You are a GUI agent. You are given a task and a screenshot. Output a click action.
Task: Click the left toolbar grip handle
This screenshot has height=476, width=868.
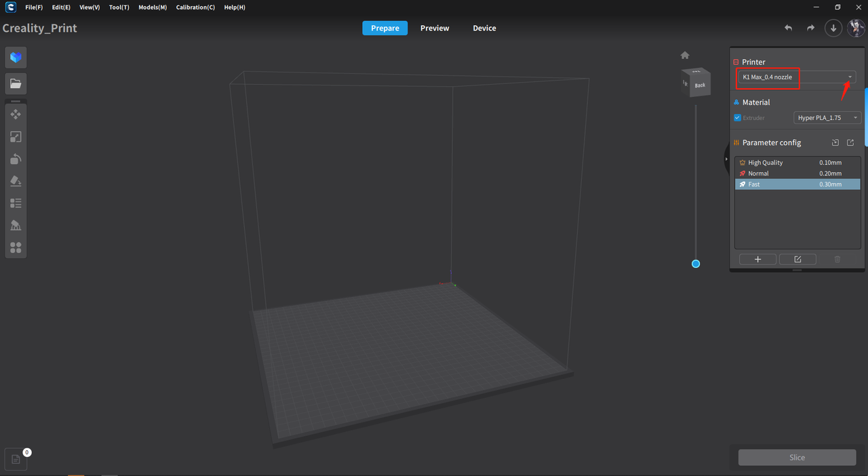tap(16, 101)
